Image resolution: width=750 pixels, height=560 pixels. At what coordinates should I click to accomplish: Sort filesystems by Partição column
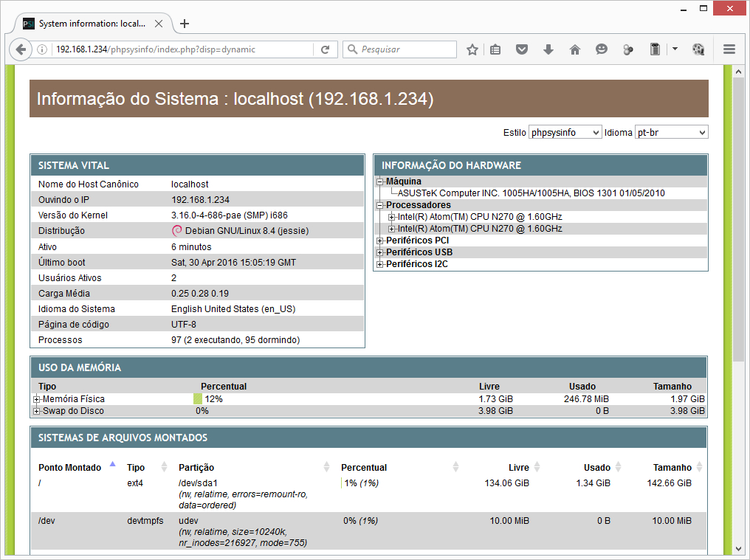[x=196, y=467]
